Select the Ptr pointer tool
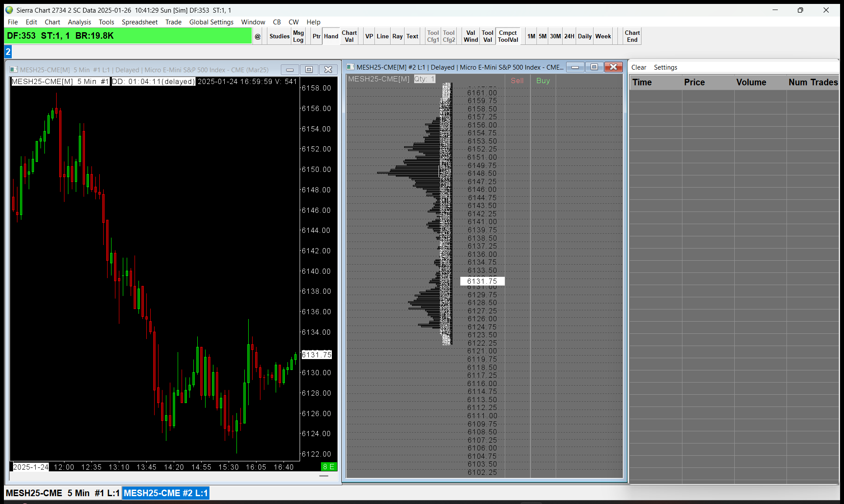844x504 pixels. pyautogui.click(x=316, y=36)
